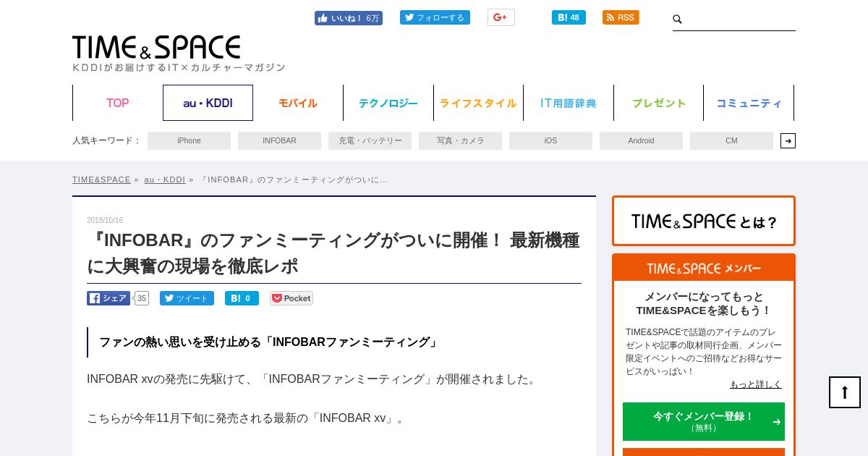Click the text メンバーになってもっと TIME&SPACEを楽しもう！
The height and width of the screenshot is (456, 868).
point(704,303)
